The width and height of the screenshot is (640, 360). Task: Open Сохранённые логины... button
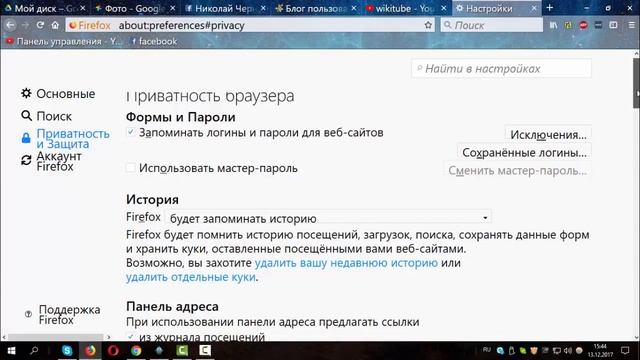click(x=524, y=152)
